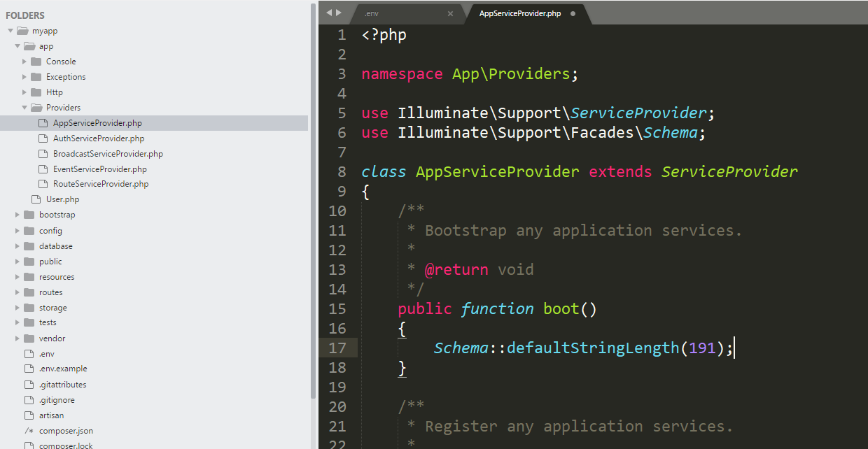This screenshot has height=449, width=868.
Task: Place cursor on the <?php opening tag
Action: (x=384, y=35)
